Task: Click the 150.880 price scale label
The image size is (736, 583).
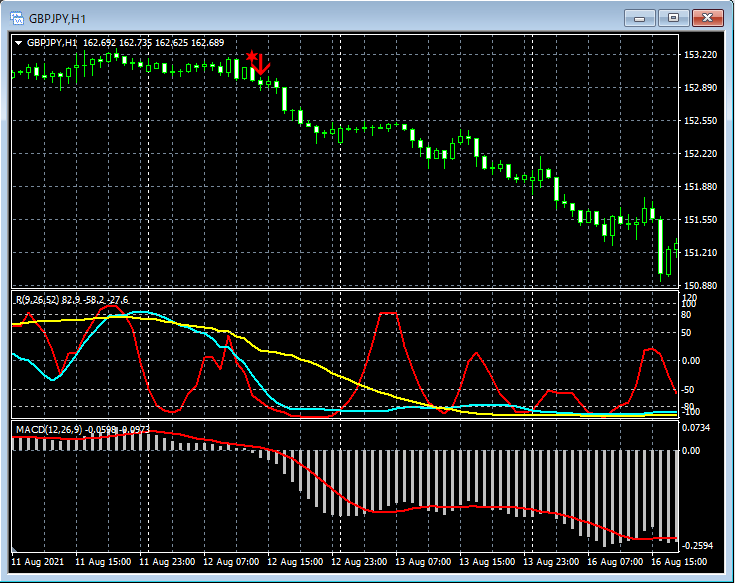Action: (701, 286)
